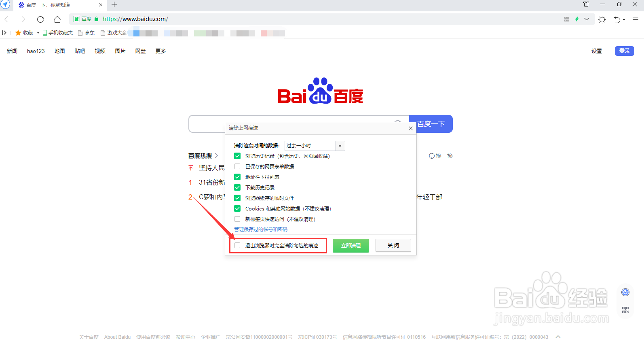Collapse the footer with the up chevron

[x=558, y=337]
